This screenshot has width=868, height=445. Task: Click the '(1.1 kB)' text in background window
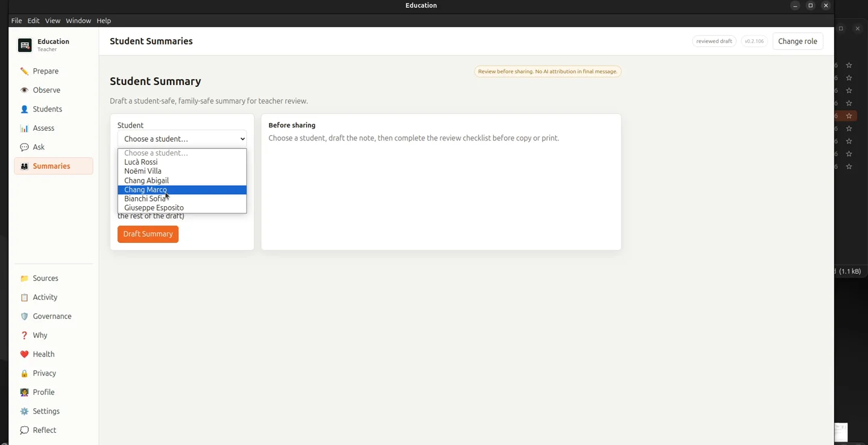click(x=850, y=271)
